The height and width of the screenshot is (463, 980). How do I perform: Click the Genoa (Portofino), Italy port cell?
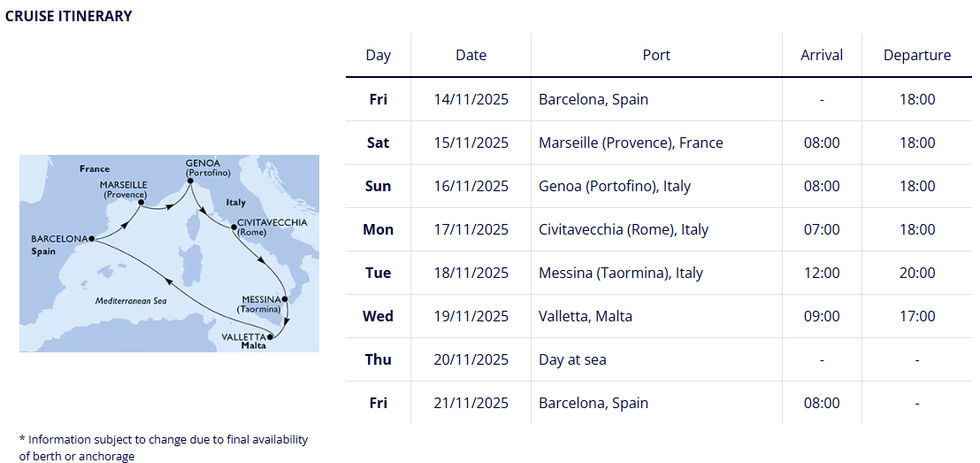point(615,186)
